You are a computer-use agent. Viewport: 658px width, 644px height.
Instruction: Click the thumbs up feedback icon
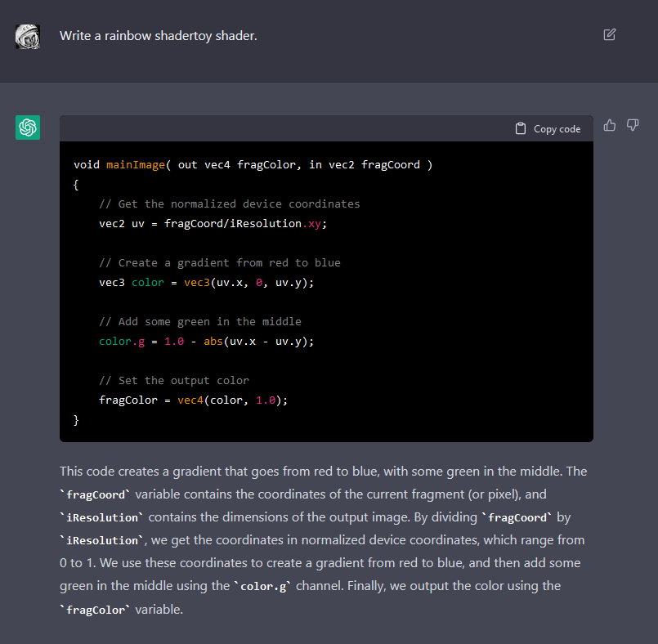click(x=609, y=125)
